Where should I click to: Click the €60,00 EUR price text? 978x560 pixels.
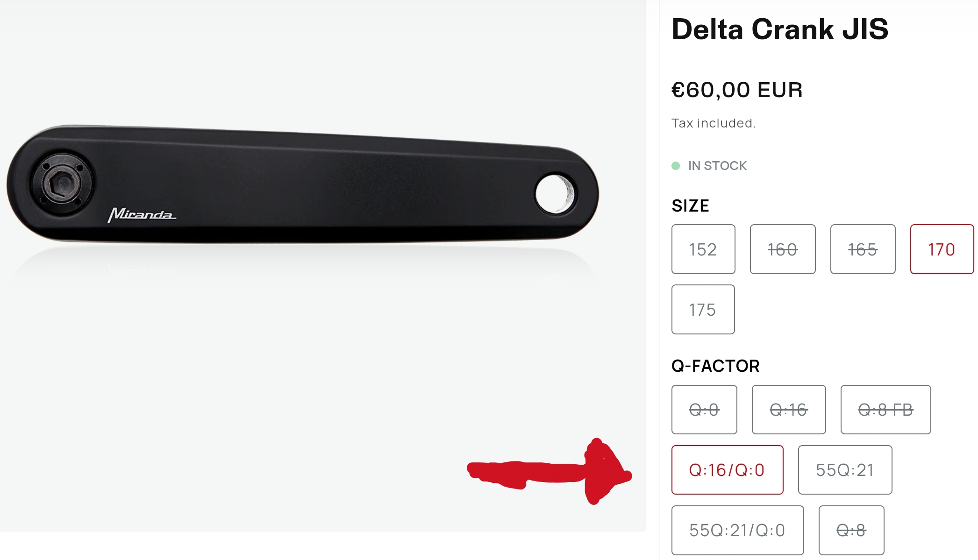coord(737,90)
